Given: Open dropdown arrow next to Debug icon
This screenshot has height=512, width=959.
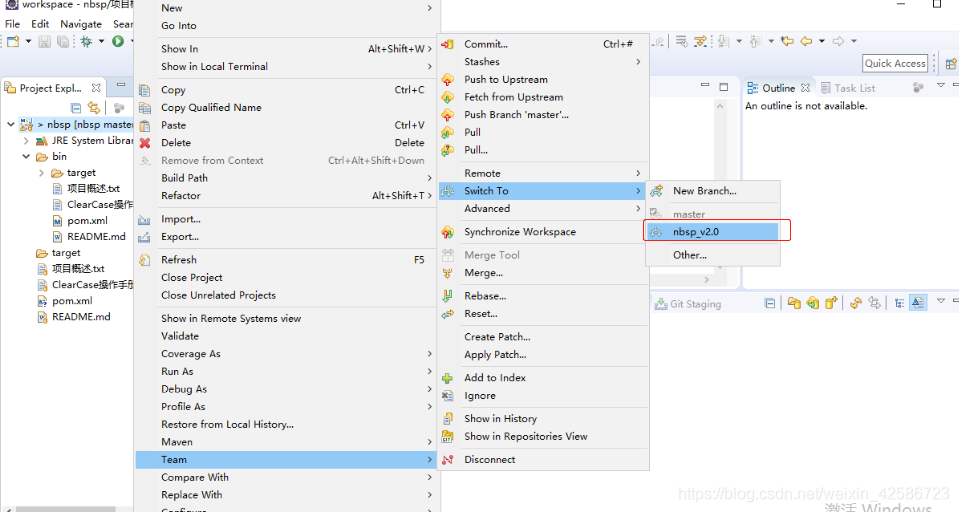Looking at the screenshot, I should 102,42.
